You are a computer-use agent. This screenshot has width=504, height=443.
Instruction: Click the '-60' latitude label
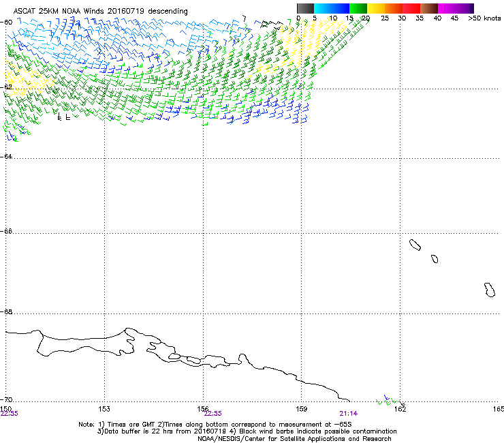(6, 22)
